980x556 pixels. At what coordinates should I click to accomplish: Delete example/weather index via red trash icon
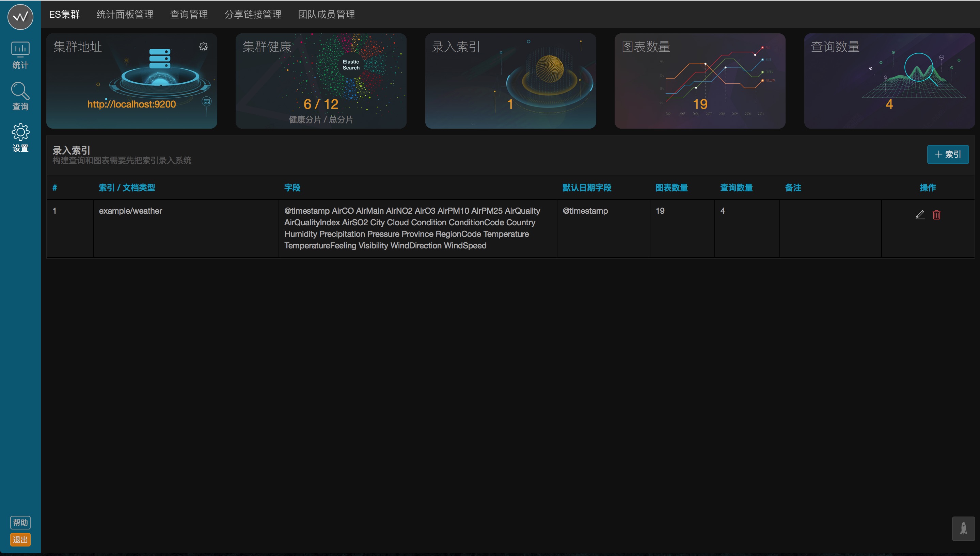pyautogui.click(x=936, y=215)
